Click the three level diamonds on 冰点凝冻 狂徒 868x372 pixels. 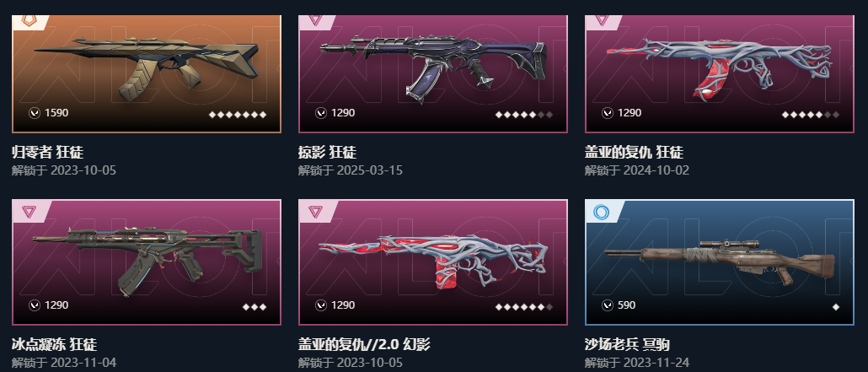255,306
